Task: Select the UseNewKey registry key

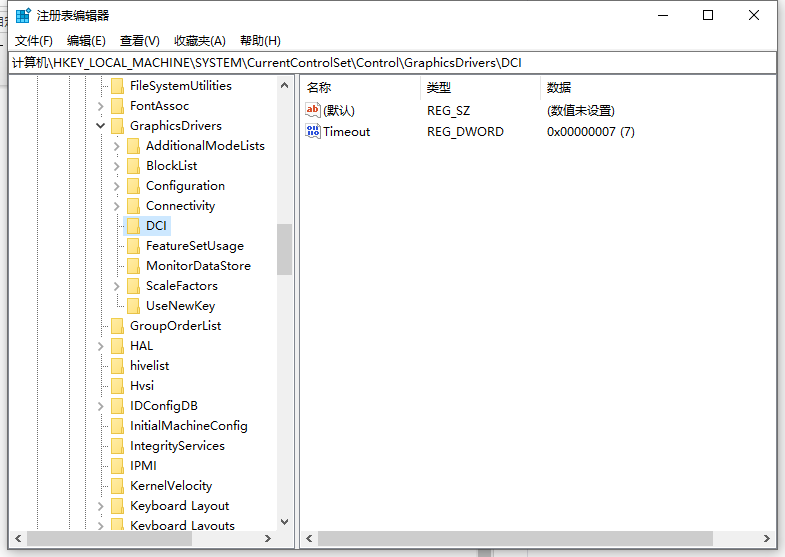Action: click(180, 306)
